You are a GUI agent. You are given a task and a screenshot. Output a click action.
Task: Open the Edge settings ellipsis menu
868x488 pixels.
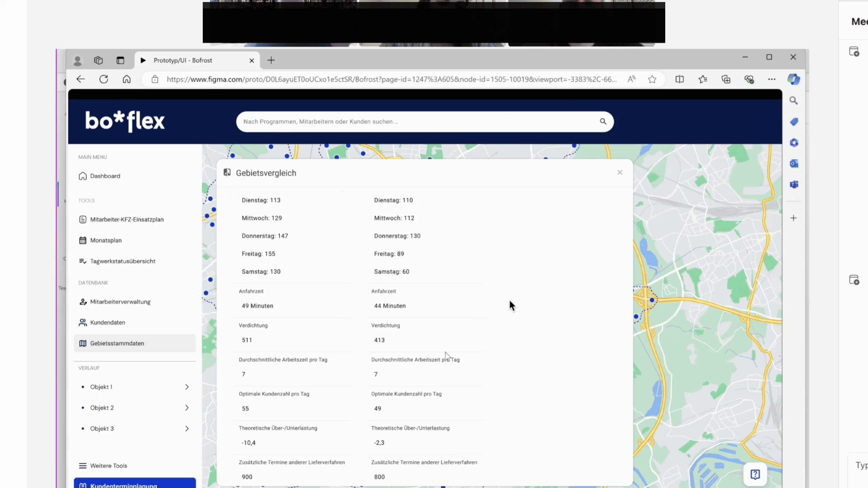click(772, 79)
